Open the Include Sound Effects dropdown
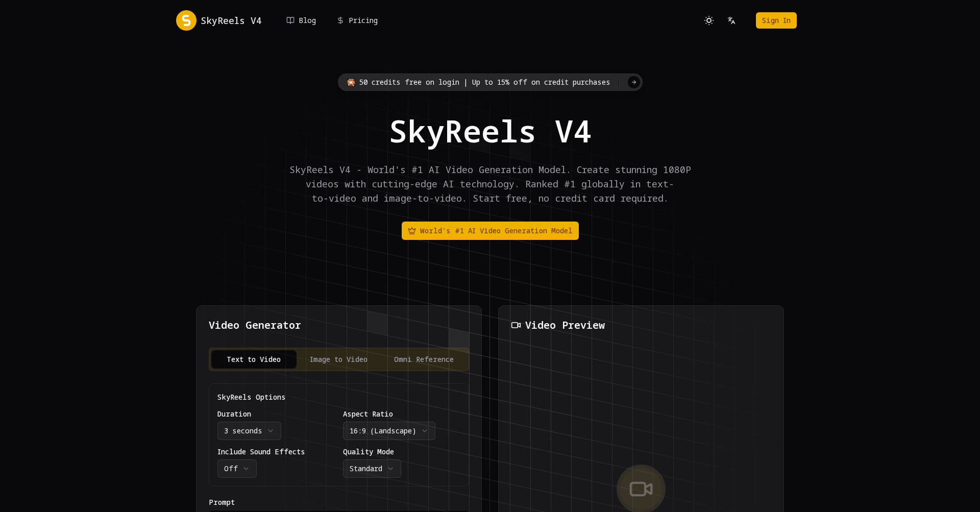 click(x=237, y=469)
